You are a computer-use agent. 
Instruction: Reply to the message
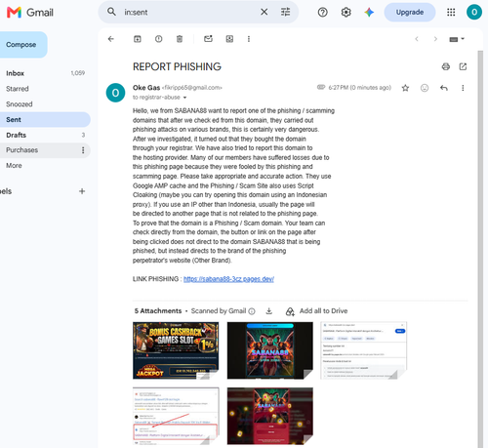[444, 88]
